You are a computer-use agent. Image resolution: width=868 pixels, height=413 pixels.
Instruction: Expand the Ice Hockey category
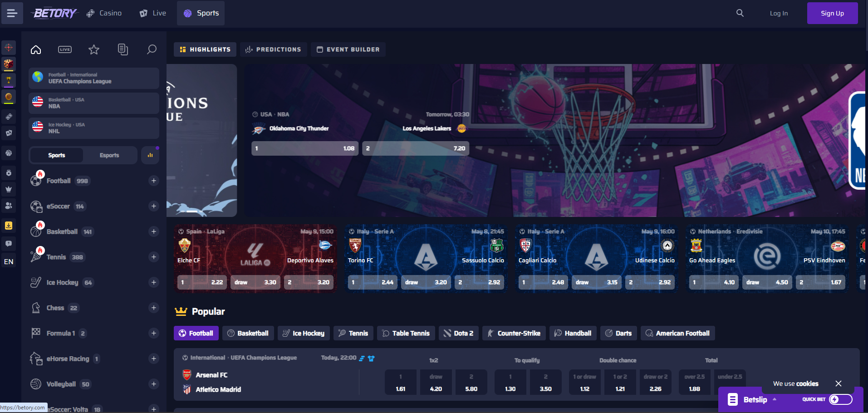(154, 282)
